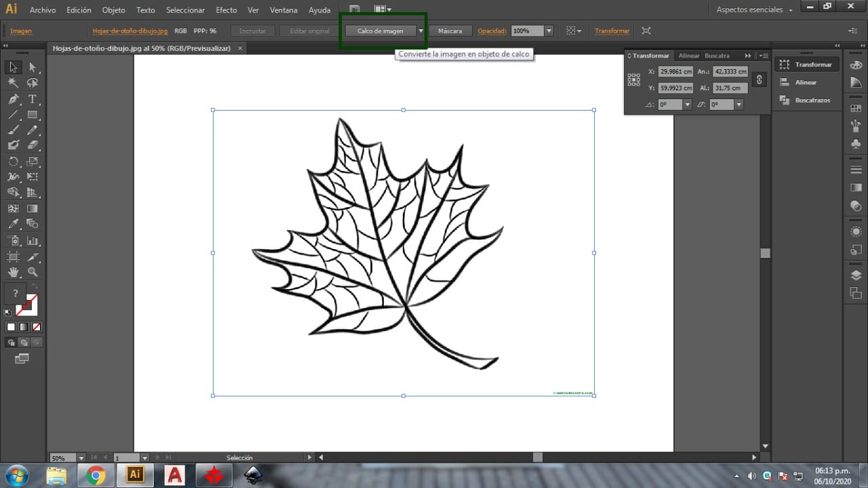Open the Layers panel icon

point(856,276)
